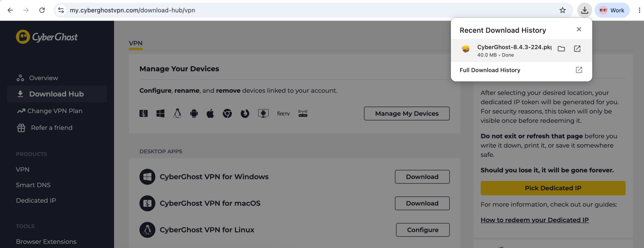
Task: Click the Linux penguin device icon
Action: (x=177, y=114)
